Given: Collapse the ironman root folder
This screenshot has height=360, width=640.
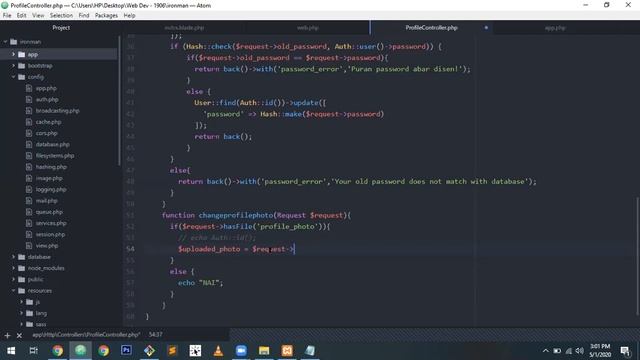Looking at the screenshot, I should click(5, 42).
